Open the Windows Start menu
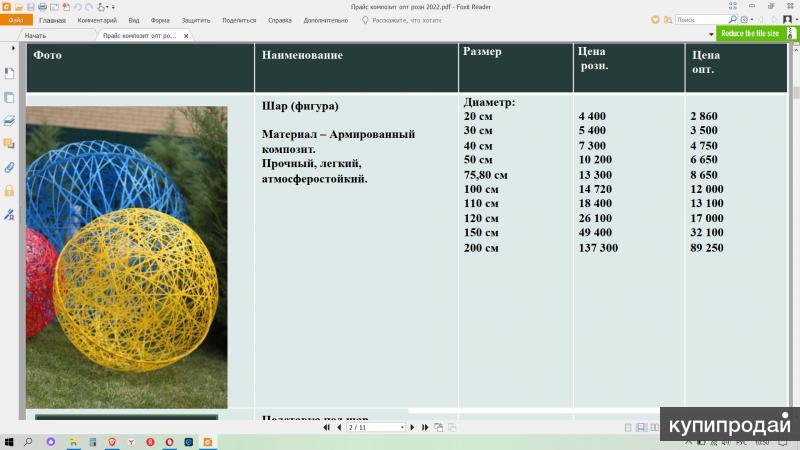 [9, 442]
